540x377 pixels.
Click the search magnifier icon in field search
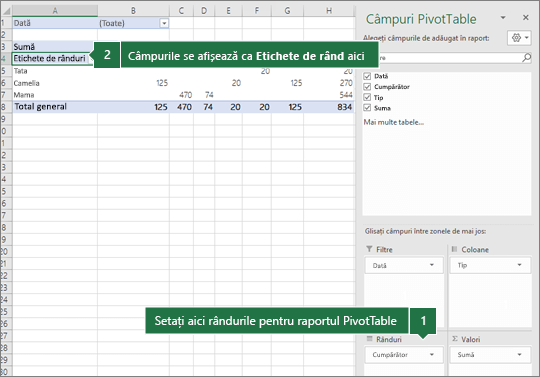[526, 57]
